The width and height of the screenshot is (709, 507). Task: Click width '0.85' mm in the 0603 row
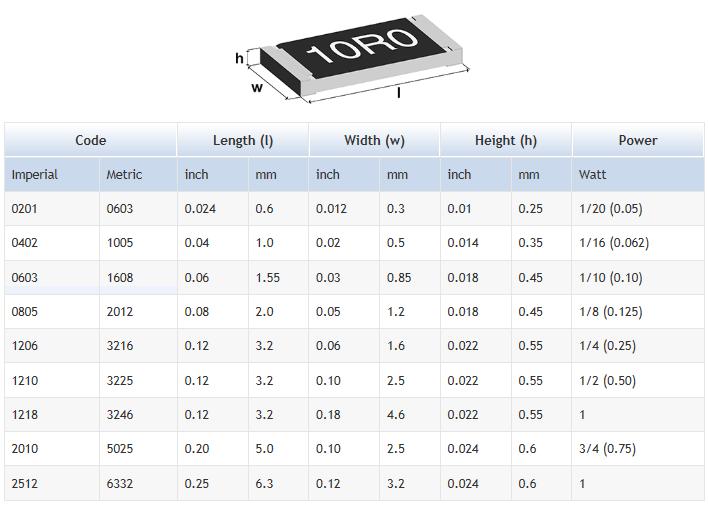pyautogui.click(x=399, y=277)
